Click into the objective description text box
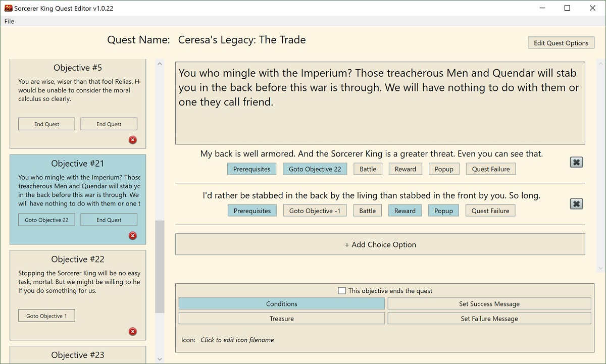This screenshot has height=364, width=606. coord(380,103)
